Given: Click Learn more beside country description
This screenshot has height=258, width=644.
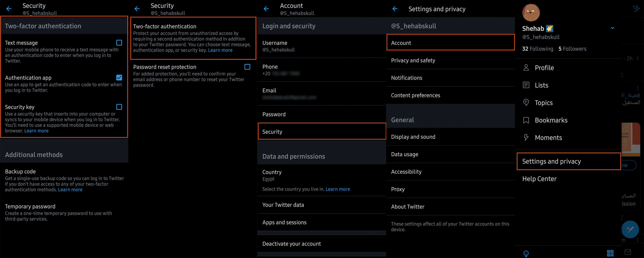Looking at the screenshot, I should point(337,189).
